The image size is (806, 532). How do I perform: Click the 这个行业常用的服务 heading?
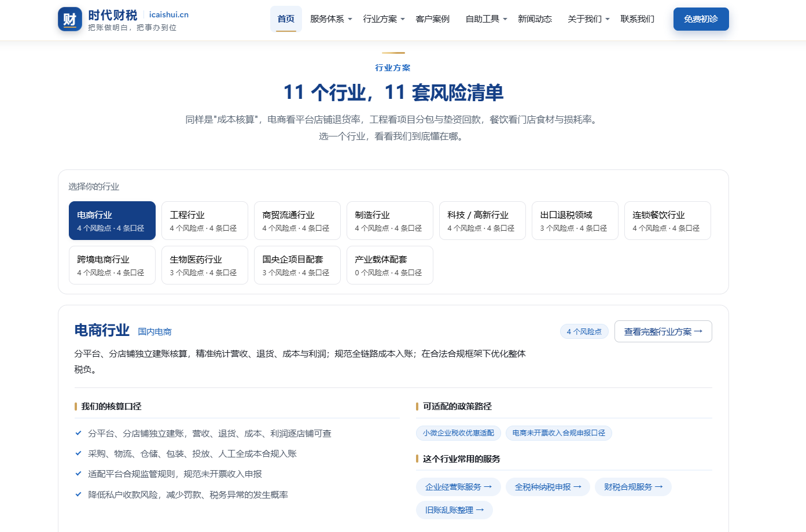462,459
